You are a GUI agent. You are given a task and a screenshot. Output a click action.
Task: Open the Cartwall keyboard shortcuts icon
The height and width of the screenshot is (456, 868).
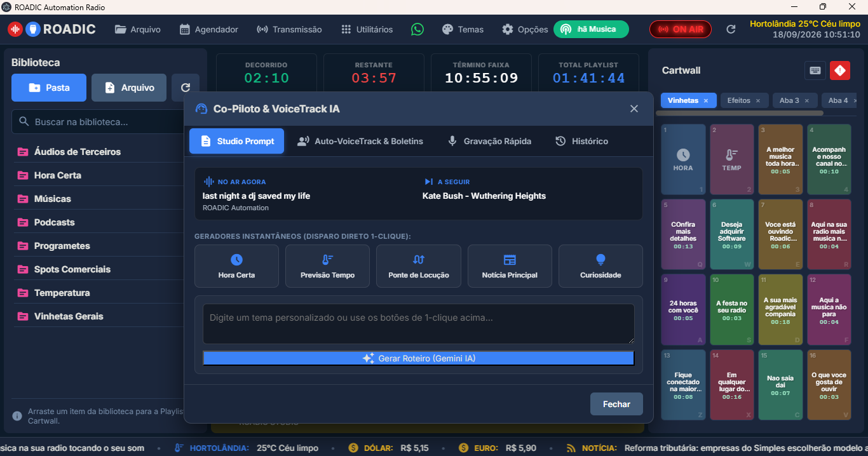[815, 70]
